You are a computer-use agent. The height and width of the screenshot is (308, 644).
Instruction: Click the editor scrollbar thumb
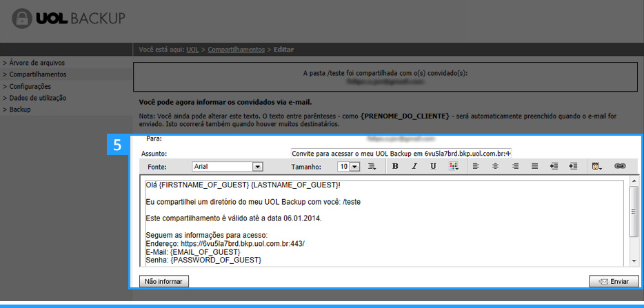[634, 212]
